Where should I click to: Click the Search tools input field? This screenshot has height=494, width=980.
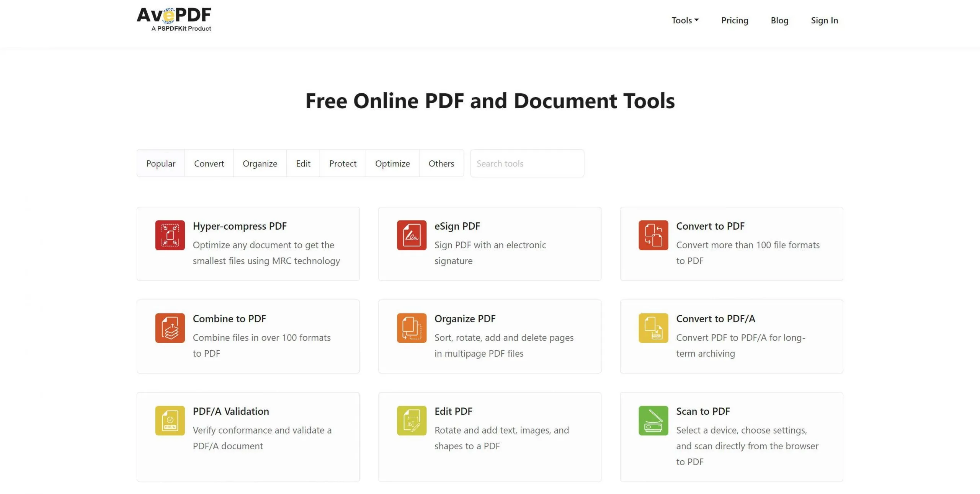pyautogui.click(x=527, y=163)
